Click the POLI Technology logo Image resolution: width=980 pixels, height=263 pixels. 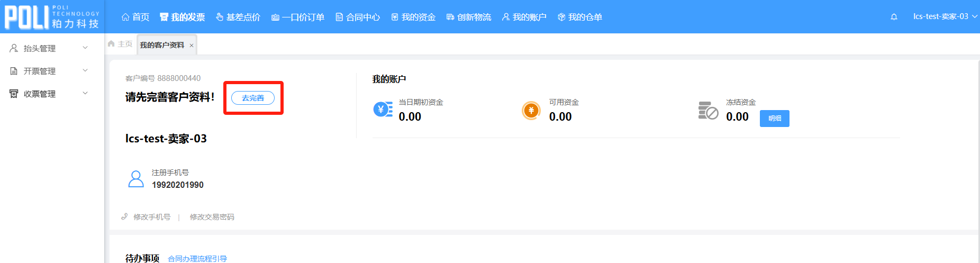pos(52,17)
